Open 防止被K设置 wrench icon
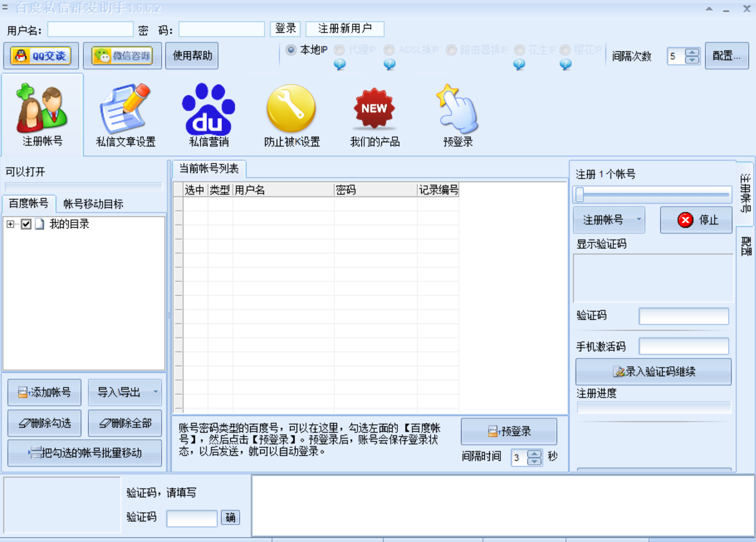 pyautogui.click(x=292, y=115)
